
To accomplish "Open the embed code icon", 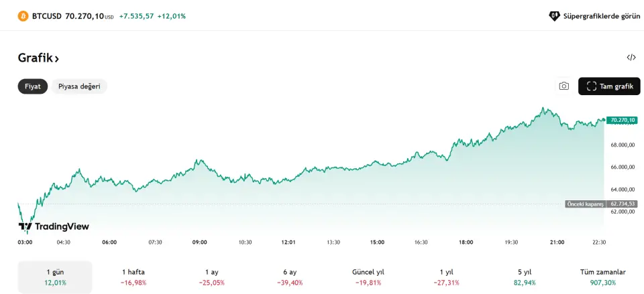I will [631, 58].
